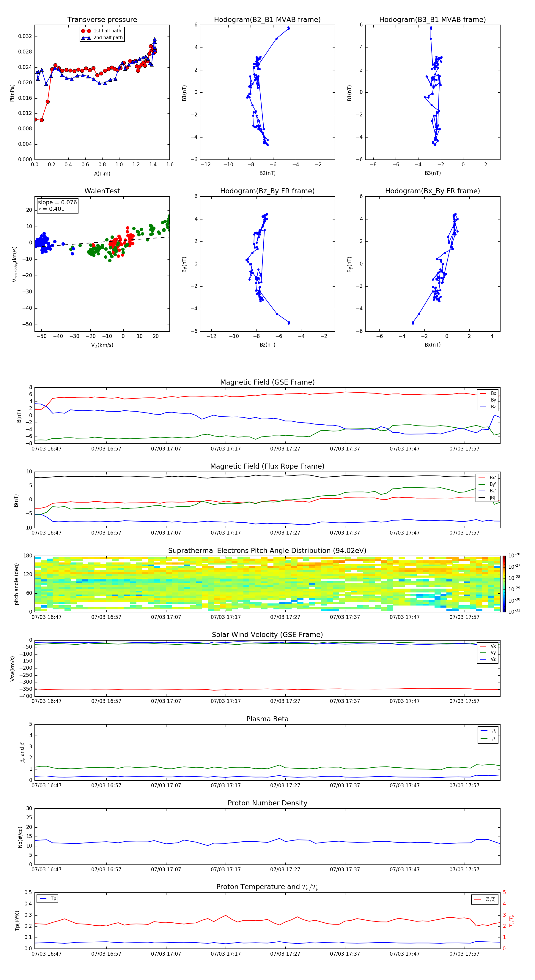This screenshot has width=535, height=980.
Task: Select the 'Tp' legend entry
Action: [48, 899]
